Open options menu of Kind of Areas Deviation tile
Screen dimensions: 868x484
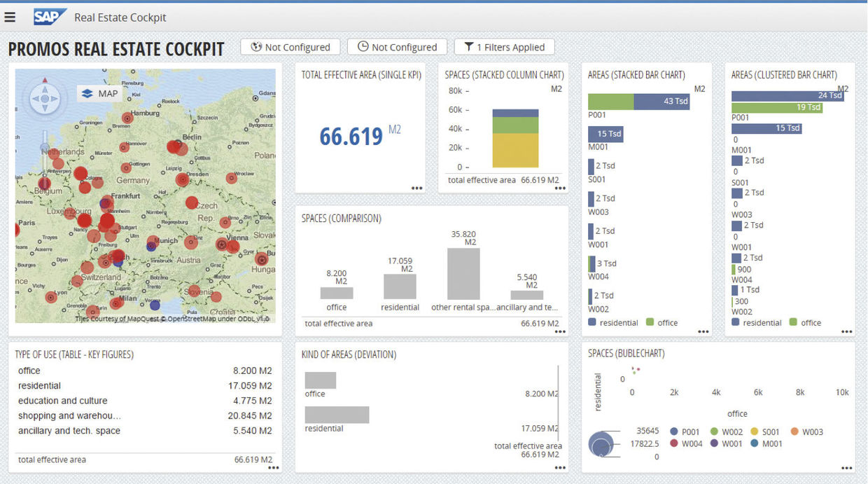[x=560, y=466]
